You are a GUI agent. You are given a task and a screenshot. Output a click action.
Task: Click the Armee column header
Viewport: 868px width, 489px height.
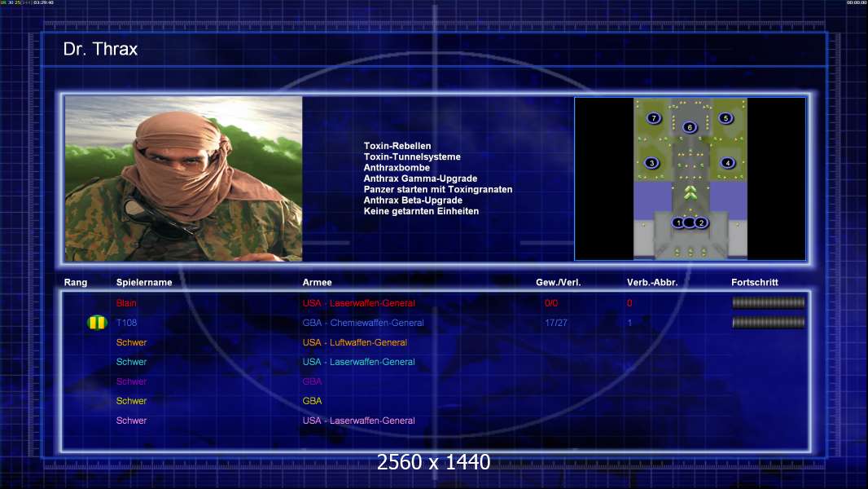tap(318, 283)
